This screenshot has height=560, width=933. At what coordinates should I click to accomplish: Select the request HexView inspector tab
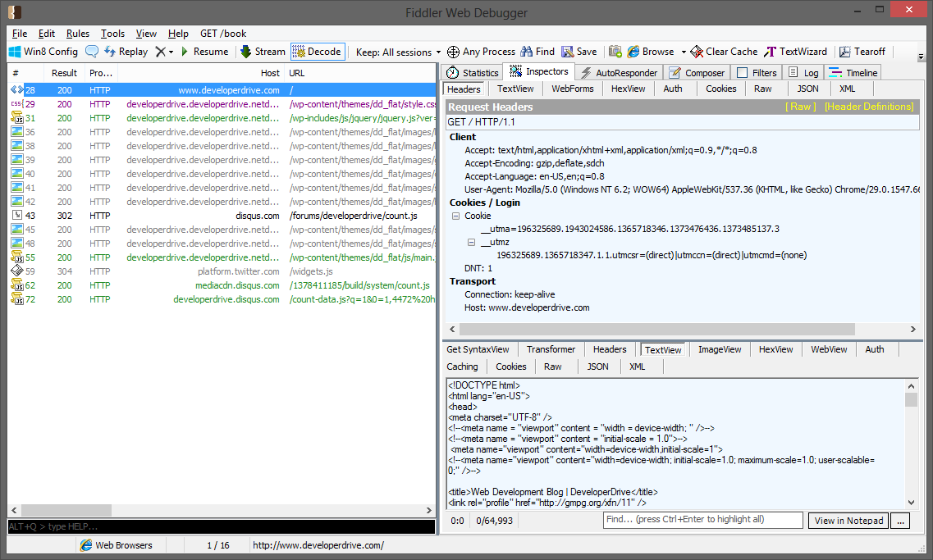click(x=629, y=89)
